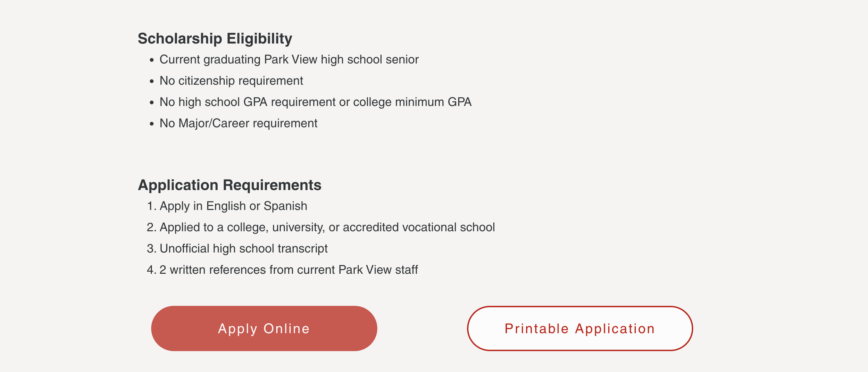Click the bullet before No citizenship requirement
The height and width of the screenshot is (372, 868).
coord(151,82)
